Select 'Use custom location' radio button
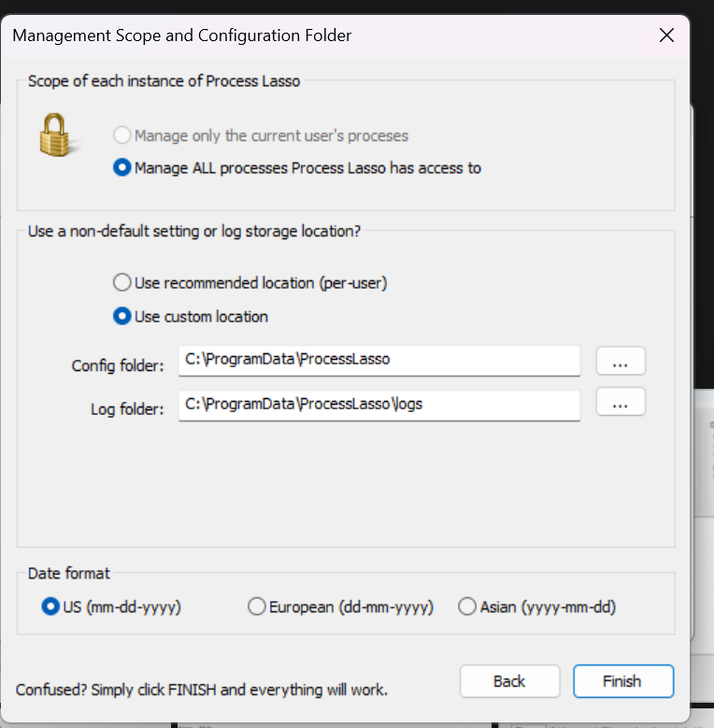The height and width of the screenshot is (728, 714). click(x=121, y=316)
